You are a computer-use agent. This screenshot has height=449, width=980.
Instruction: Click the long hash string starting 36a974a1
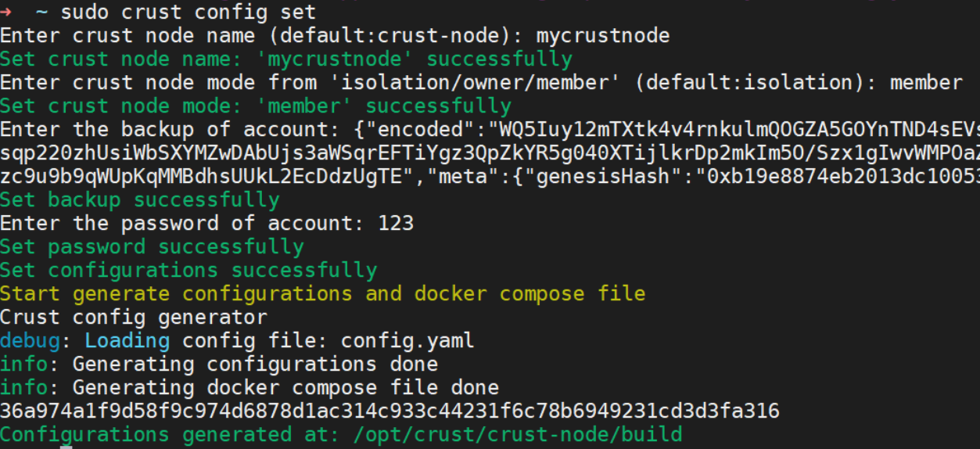coord(389,411)
